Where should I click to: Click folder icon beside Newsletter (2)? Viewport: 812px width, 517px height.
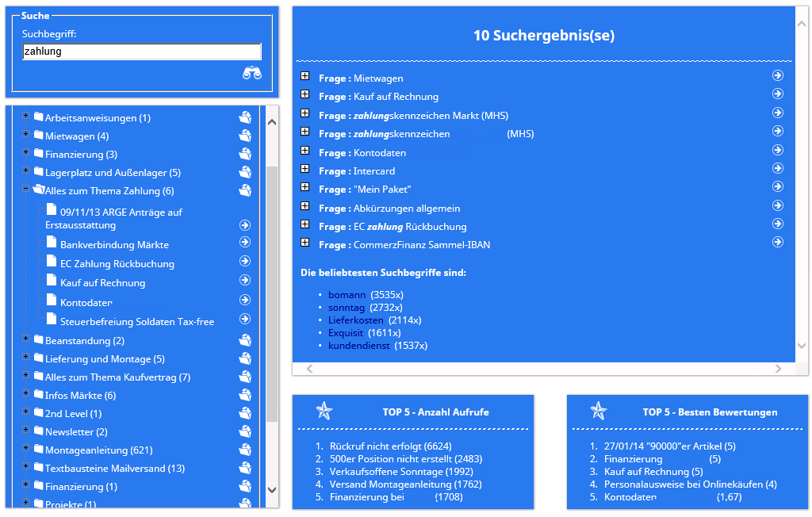pyautogui.click(x=245, y=431)
